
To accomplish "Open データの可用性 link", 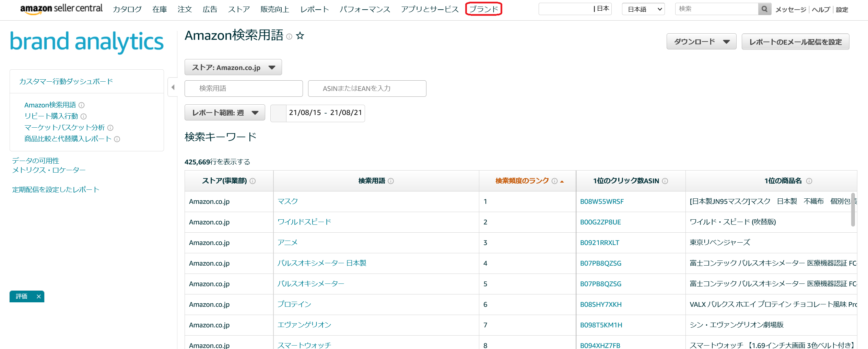I will point(36,161).
